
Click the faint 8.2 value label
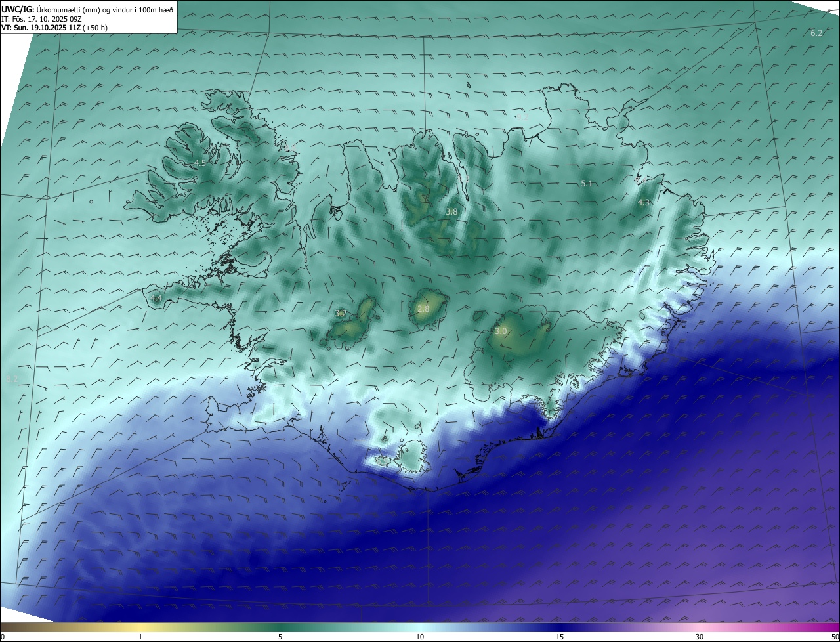tap(11, 379)
